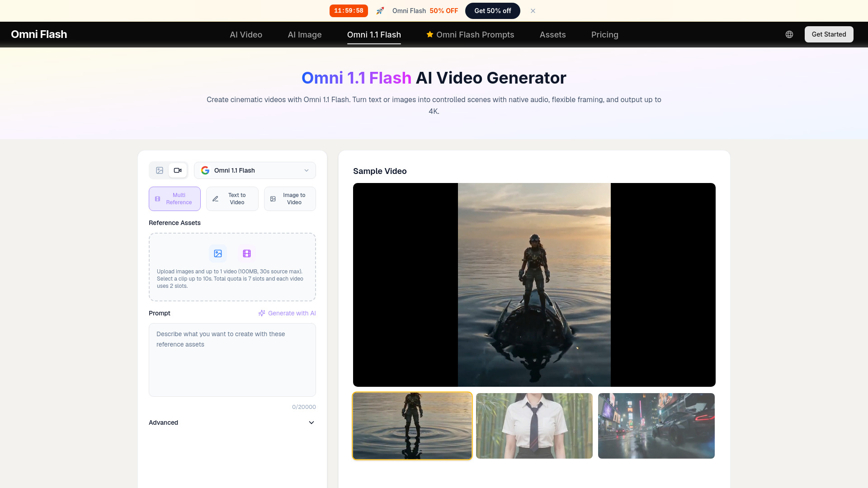Open the AI Image nav item
The width and height of the screenshot is (868, 488).
pos(305,35)
